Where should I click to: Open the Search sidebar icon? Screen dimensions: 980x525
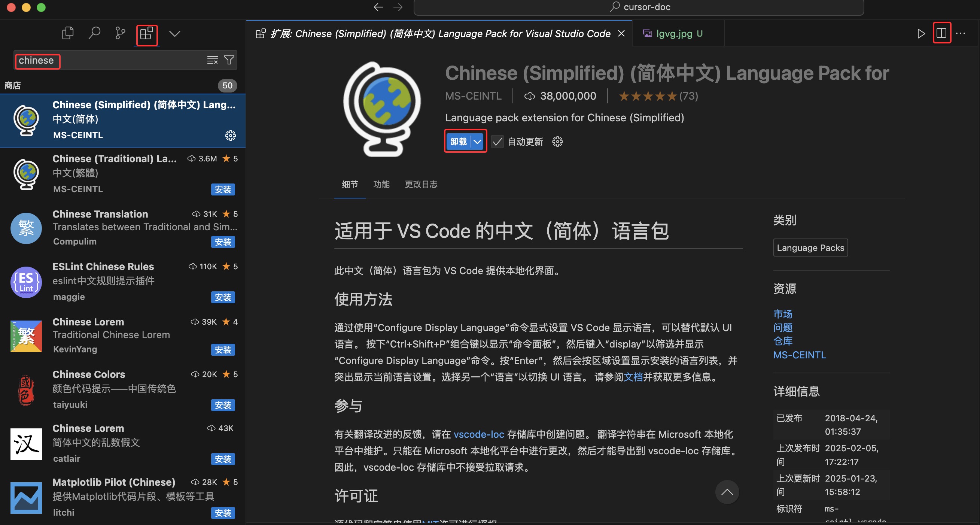click(94, 33)
